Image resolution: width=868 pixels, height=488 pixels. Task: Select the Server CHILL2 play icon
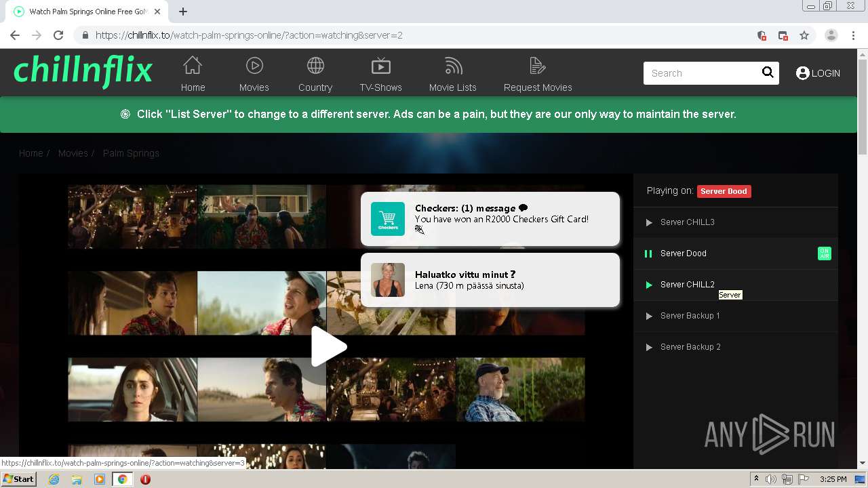pyautogui.click(x=649, y=285)
